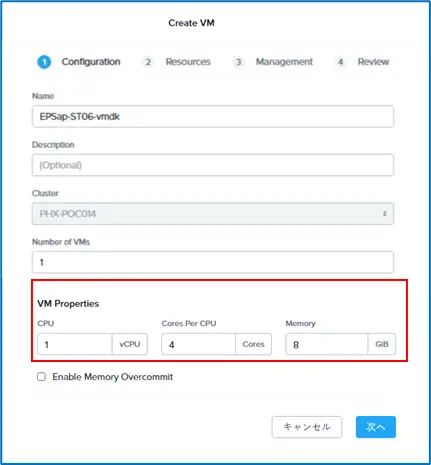Screen dimensions: 431x465
Task: Click into the optional Description field
Action: coord(213,165)
